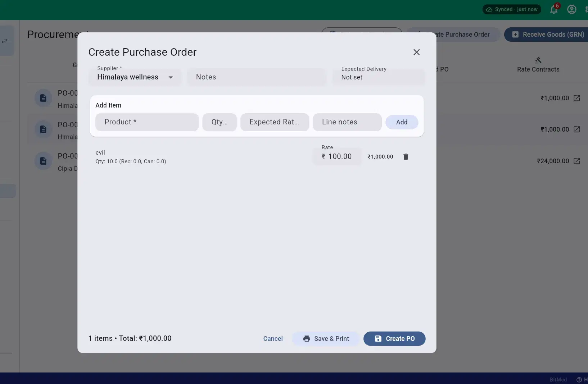Screen dimensions: 588x384
Task: Click the Rate Contracts gavel icon
Action: point(538,60)
